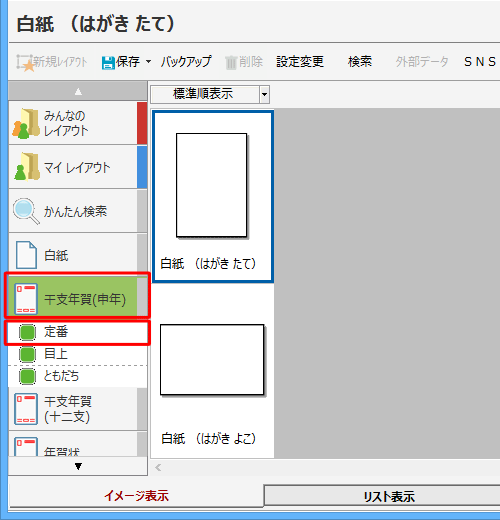Open the SNS toolbar item

[x=480, y=62]
